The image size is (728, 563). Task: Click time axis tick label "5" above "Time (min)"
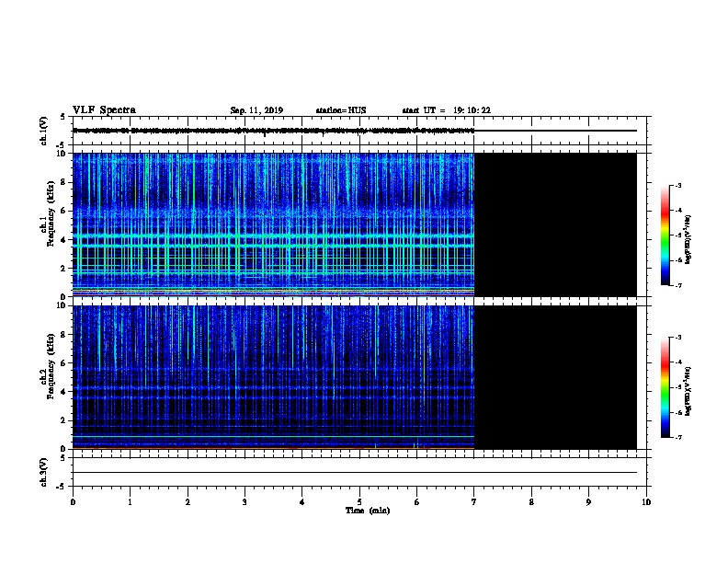pyautogui.click(x=359, y=502)
